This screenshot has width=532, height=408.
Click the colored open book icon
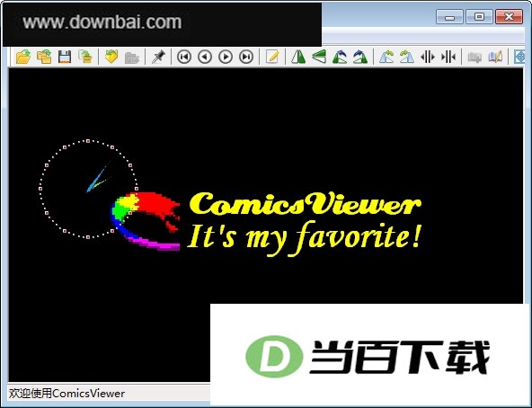click(495, 57)
